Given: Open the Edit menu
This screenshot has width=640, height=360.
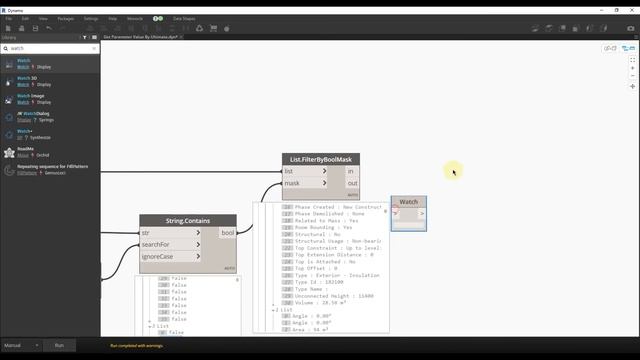Looking at the screenshot, I should 25,19.
